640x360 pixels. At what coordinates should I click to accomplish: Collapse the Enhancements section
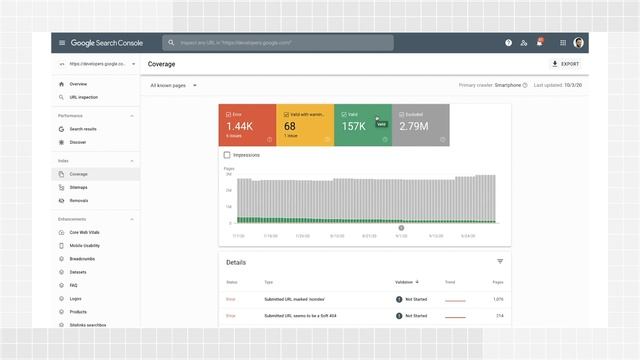pos(132,219)
